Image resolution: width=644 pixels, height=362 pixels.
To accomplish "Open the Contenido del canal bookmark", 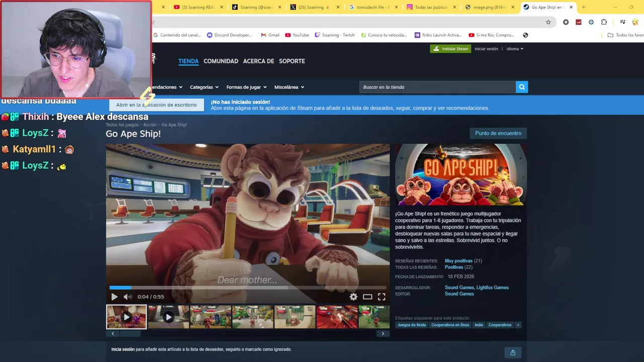I will [x=177, y=35].
